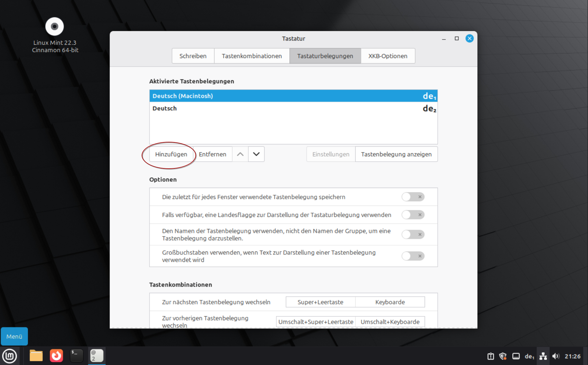Click the up chevron to move a layout
The image size is (588, 365).
pos(240,154)
